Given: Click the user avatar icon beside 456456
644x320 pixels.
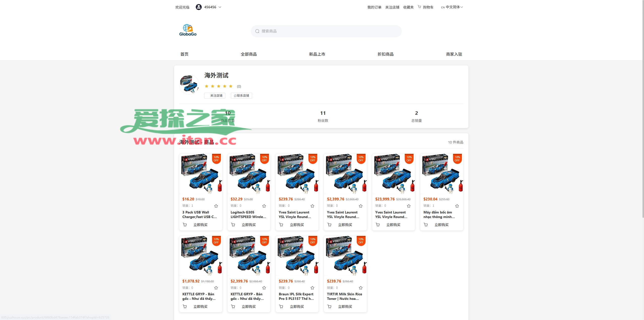Looking at the screenshot, I should pyautogui.click(x=199, y=7).
